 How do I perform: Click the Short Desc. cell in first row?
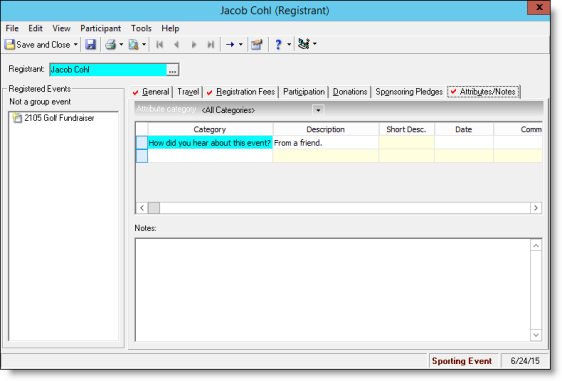406,143
